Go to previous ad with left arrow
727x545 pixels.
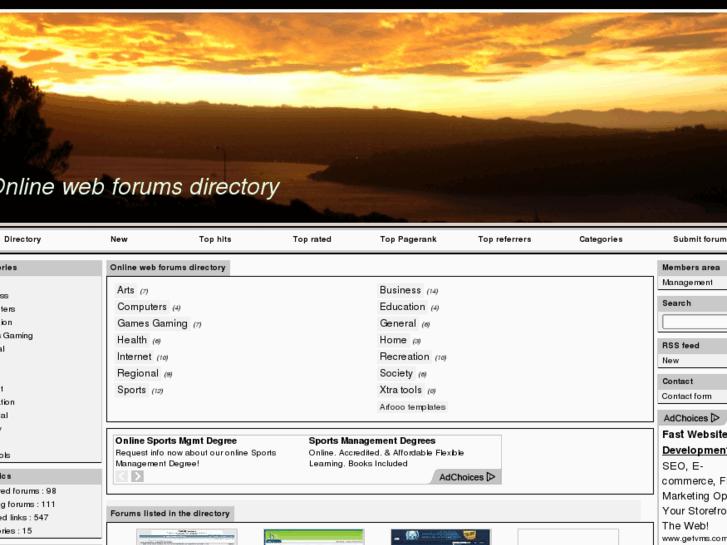(x=122, y=476)
